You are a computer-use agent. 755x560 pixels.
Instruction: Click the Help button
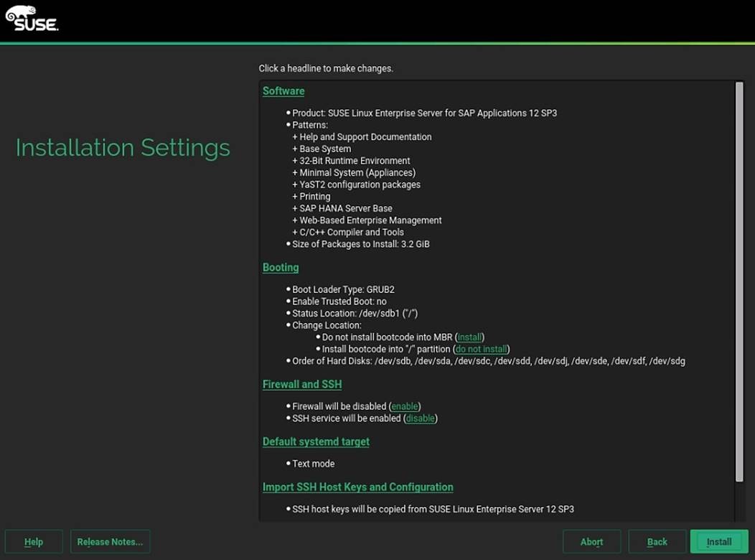(34, 542)
